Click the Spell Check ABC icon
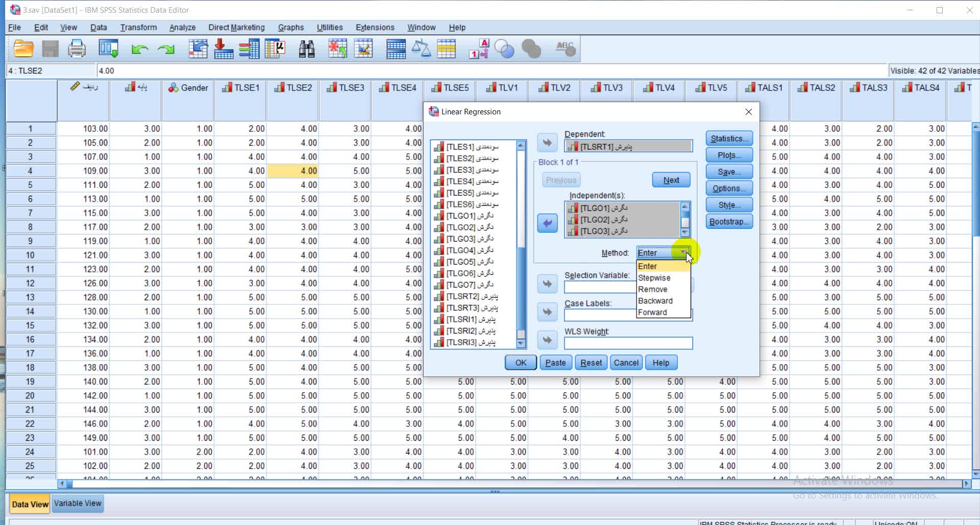980x525 pixels. (x=565, y=49)
